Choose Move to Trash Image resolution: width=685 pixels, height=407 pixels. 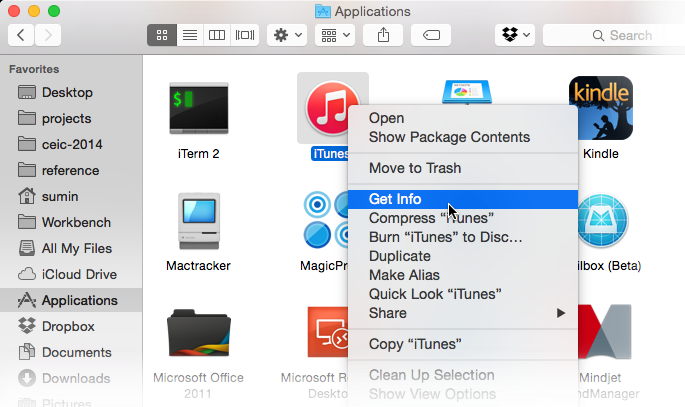463,168
